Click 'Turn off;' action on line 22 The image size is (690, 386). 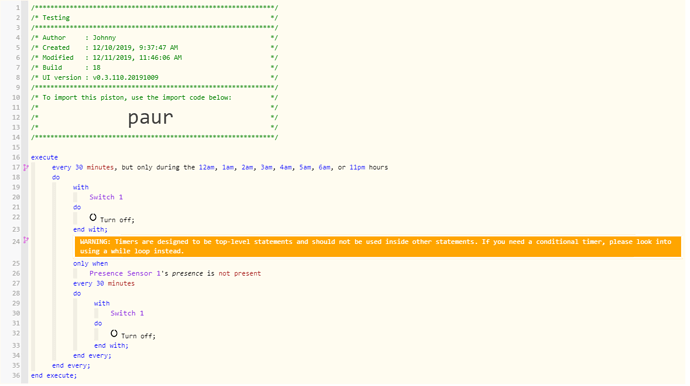click(x=117, y=220)
